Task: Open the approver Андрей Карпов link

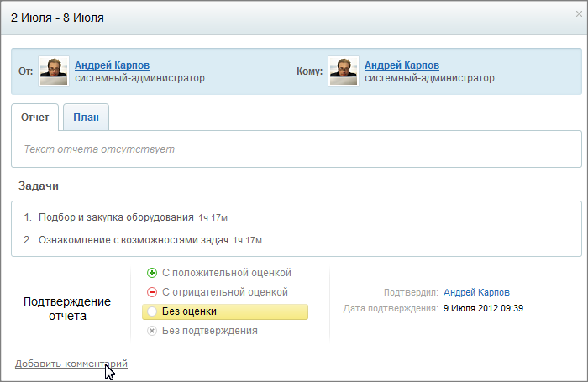Action: pos(476,292)
